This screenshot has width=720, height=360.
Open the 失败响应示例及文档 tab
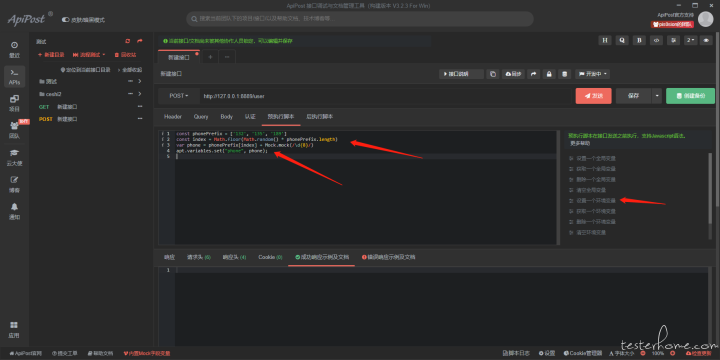coord(388,257)
